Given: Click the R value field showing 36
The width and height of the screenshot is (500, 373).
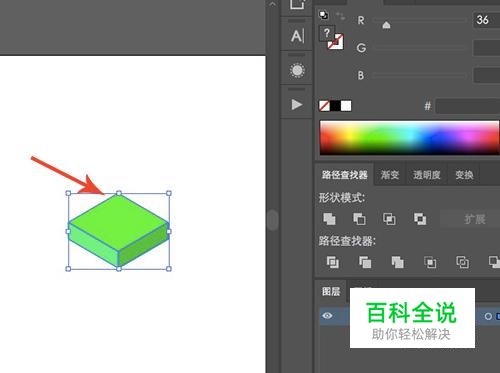Looking at the screenshot, I should pyautogui.click(x=486, y=20).
